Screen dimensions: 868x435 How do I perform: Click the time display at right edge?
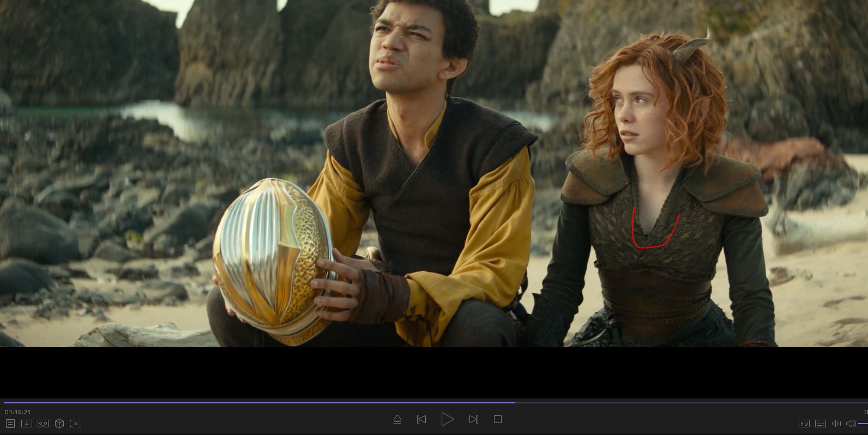point(865,412)
